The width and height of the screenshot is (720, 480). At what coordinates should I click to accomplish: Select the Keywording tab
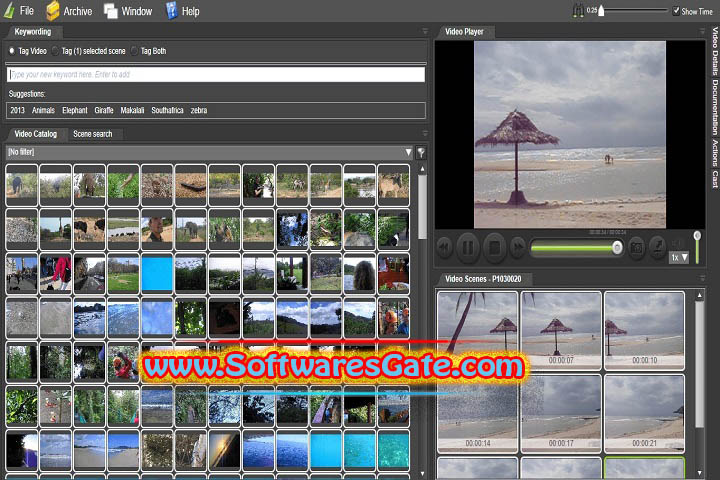point(33,32)
